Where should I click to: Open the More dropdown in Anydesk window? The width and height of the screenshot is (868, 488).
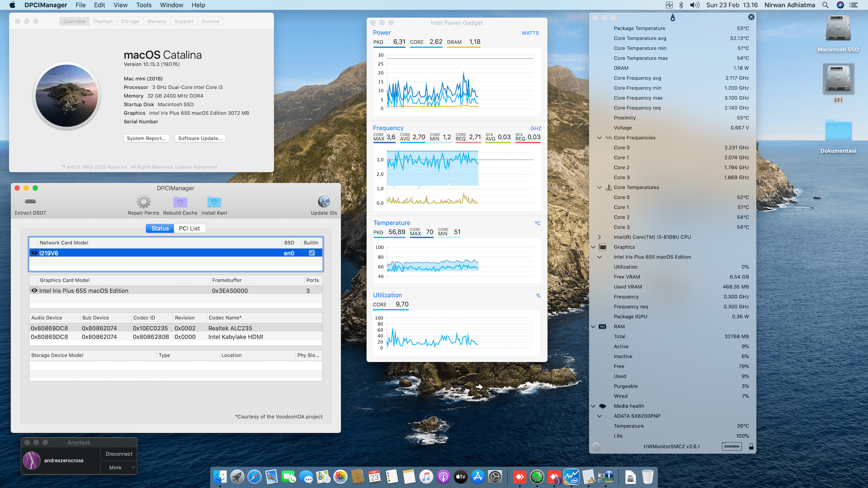pyautogui.click(x=118, y=467)
